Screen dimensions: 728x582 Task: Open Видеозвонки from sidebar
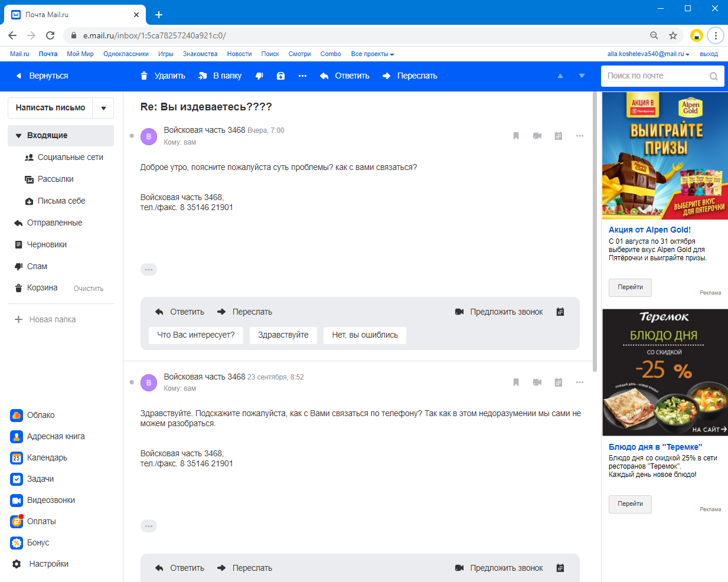(x=43, y=500)
